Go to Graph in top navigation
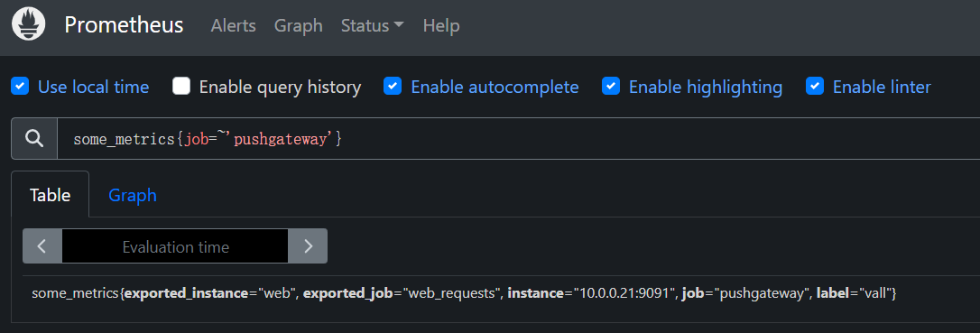The width and height of the screenshot is (980, 333). tap(299, 25)
